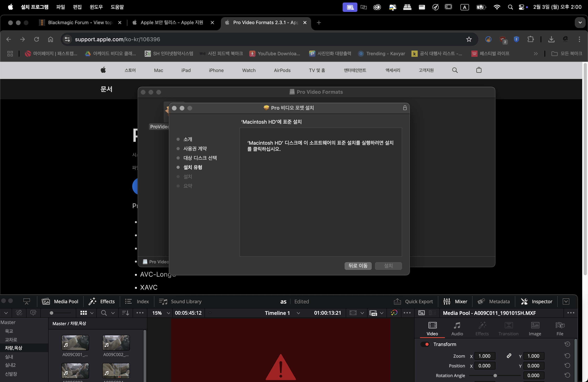The width and height of the screenshot is (588, 382).
Task: Toggle the Transform enable switch
Action: 425,344
